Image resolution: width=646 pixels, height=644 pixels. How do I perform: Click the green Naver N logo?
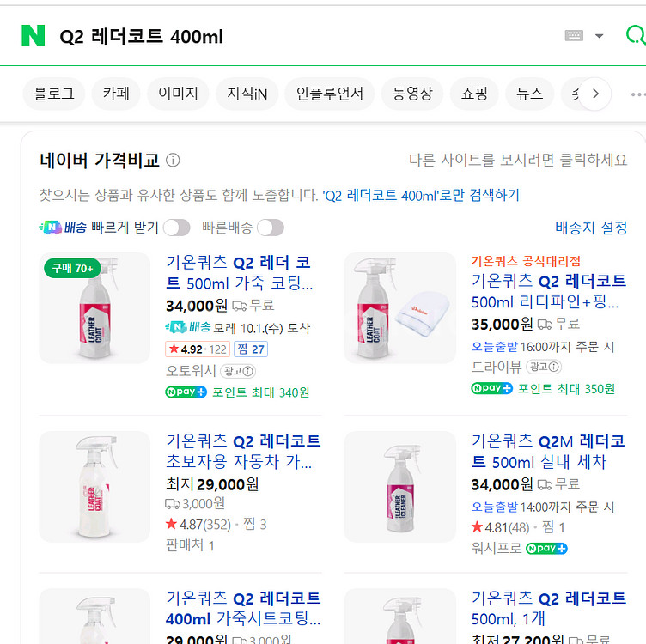(33, 35)
